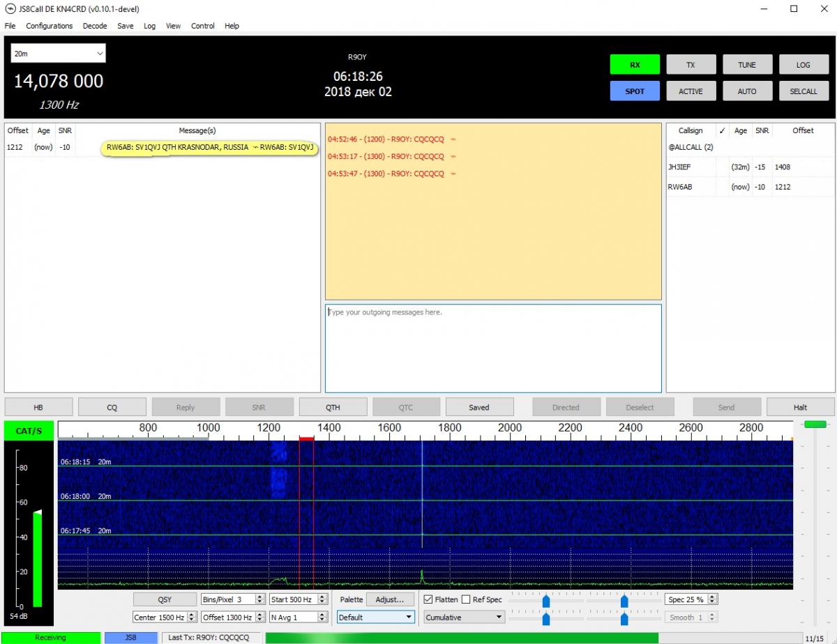This screenshot has width=837, height=644.
Task: Enable the Ref Spec checkbox
Action: coord(466,599)
